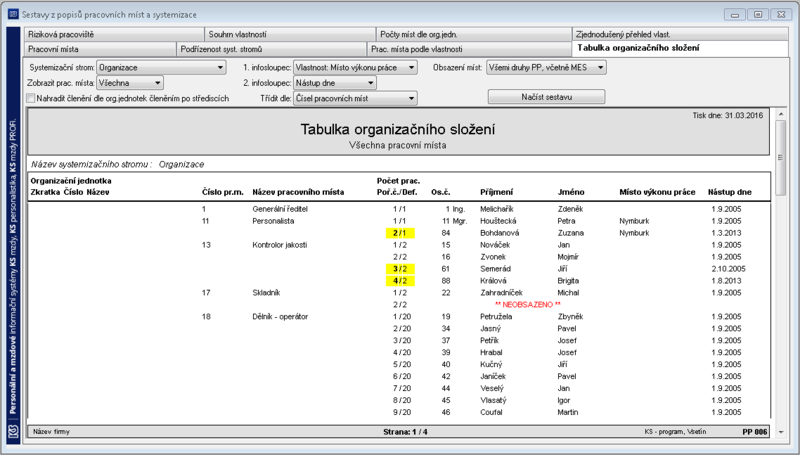Click the KS logo icon in the sidebar
This screenshot has height=455, width=800.
(13, 431)
